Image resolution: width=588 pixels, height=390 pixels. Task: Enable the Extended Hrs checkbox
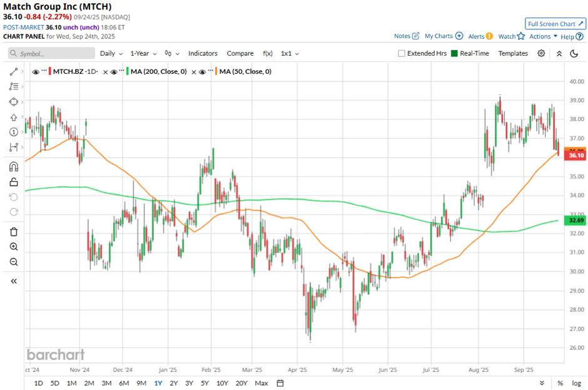401,53
